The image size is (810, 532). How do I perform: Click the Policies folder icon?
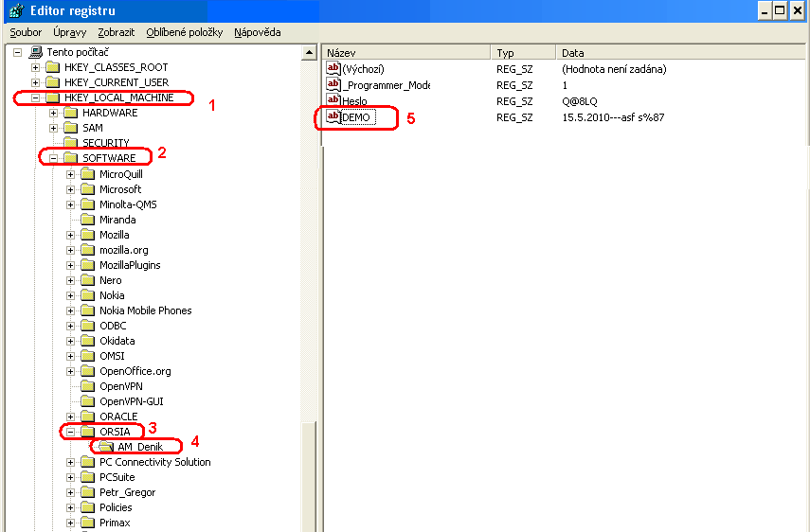tap(88, 507)
